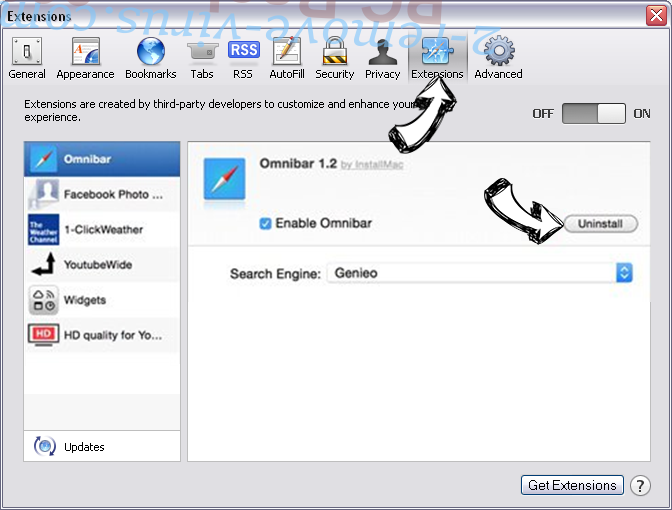Viewport: 672px width, 510px height.
Task: Click the Facebook Photo extension icon
Action: (x=43, y=194)
